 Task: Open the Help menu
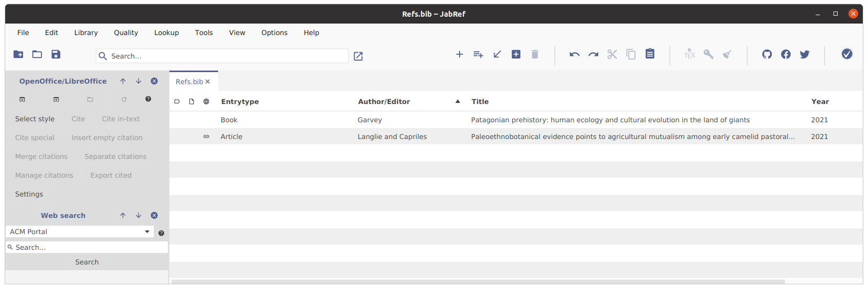coord(311,32)
